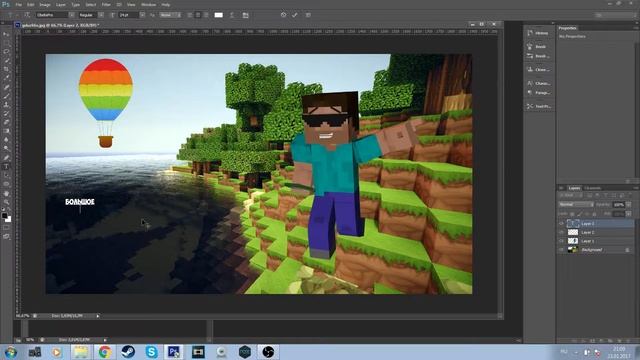The image size is (640, 360).
Task: Select the Background layer row
Action: point(596,249)
